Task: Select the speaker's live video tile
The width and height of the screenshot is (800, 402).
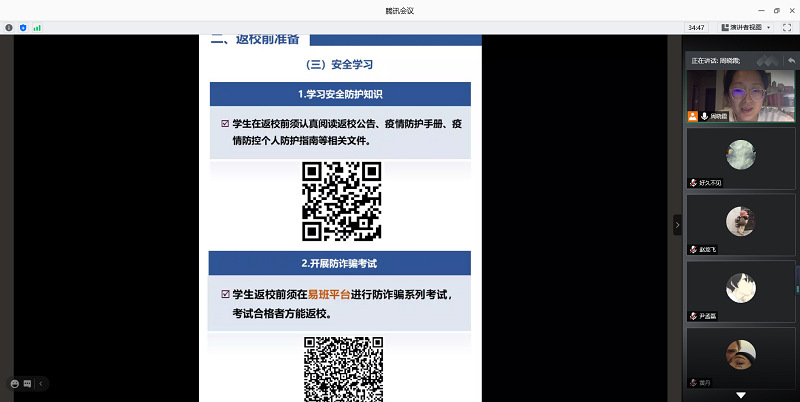Action: point(741,96)
